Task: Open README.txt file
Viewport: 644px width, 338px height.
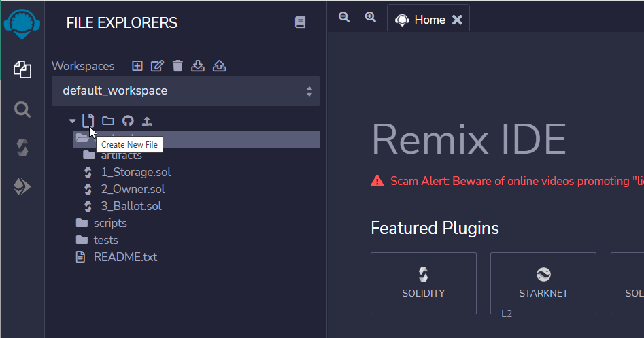Action: [x=125, y=257]
